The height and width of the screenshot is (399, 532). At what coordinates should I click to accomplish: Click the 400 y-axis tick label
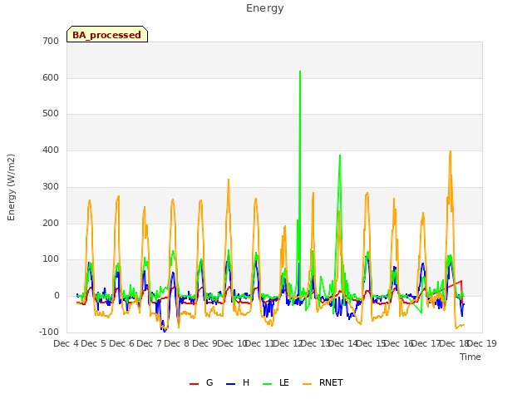51,150
